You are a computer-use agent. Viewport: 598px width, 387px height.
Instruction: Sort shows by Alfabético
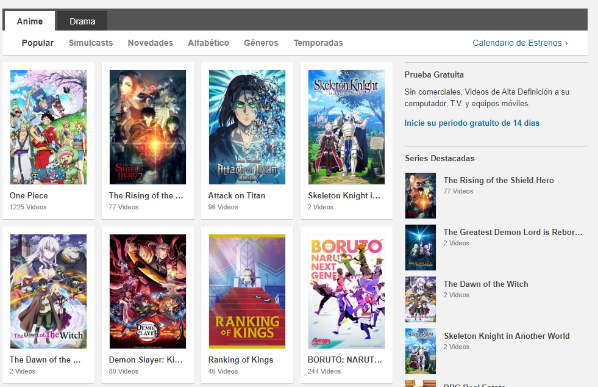click(x=208, y=43)
